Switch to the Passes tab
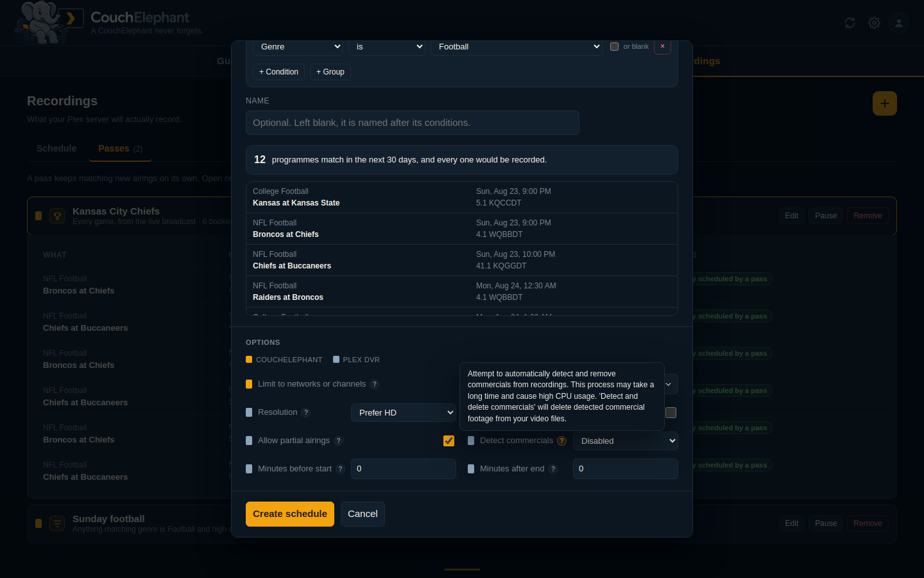 pyautogui.click(x=120, y=148)
